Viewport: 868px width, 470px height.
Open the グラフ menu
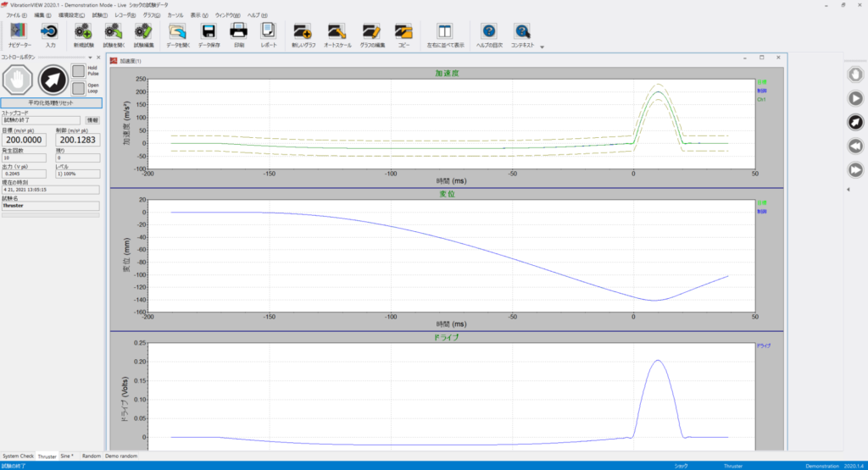(151, 15)
